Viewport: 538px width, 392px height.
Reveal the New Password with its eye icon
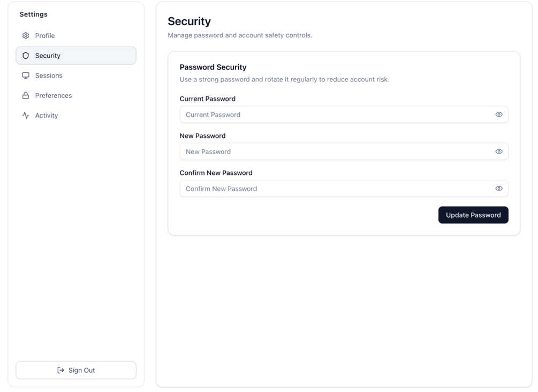point(499,151)
